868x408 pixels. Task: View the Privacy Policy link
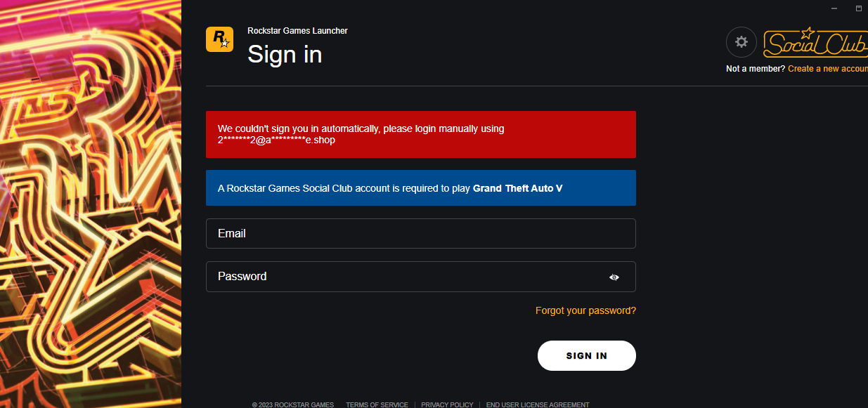[447, 404]
